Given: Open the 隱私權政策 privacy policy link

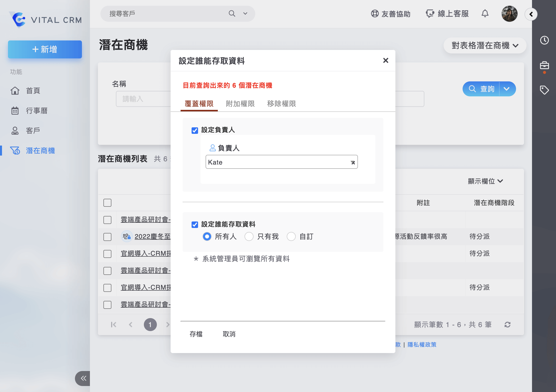Looking at the screenshot, I should point(422,345).
